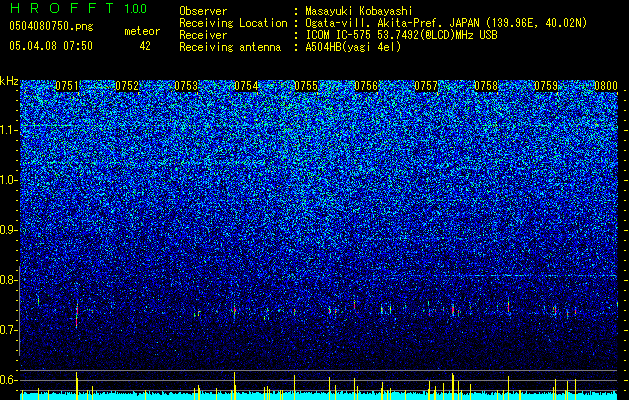Click the "Observer" field label
Image resolution: width=629 pixels, height=400 pixels.
[203, 11]
